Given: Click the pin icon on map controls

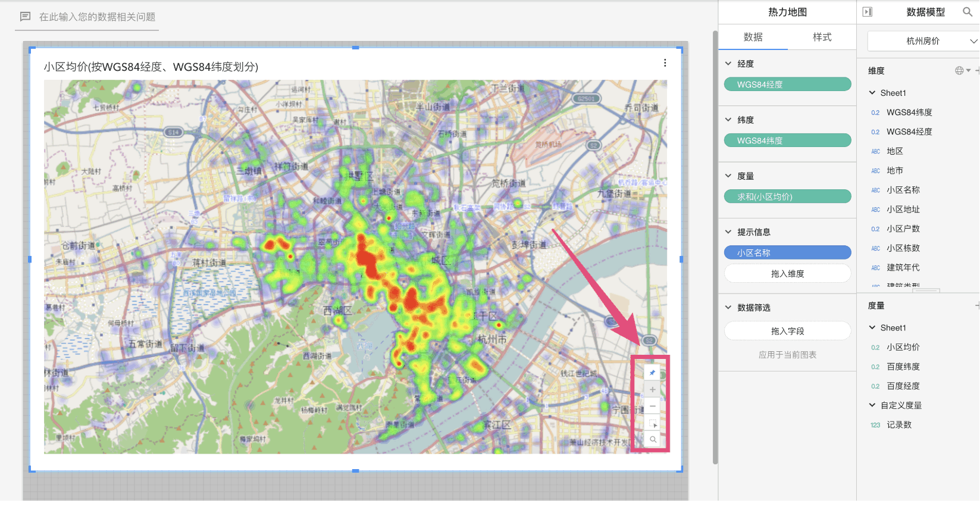Looking at the screenshot, I should point(652,373).
